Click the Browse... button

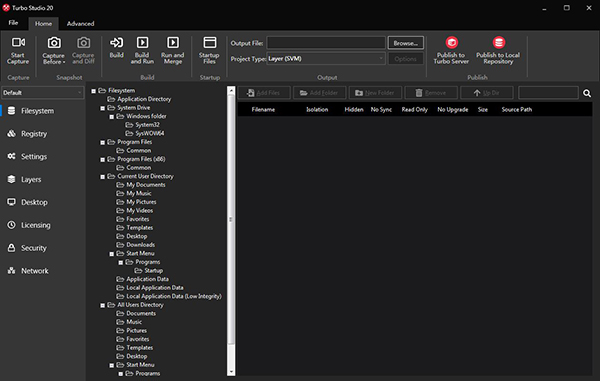coord(406,43)
